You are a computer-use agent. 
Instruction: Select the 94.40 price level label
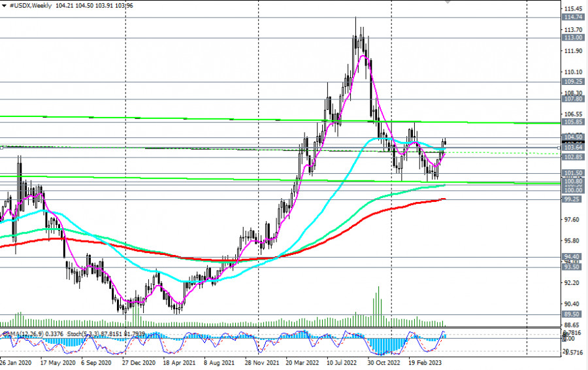[572, 257]
